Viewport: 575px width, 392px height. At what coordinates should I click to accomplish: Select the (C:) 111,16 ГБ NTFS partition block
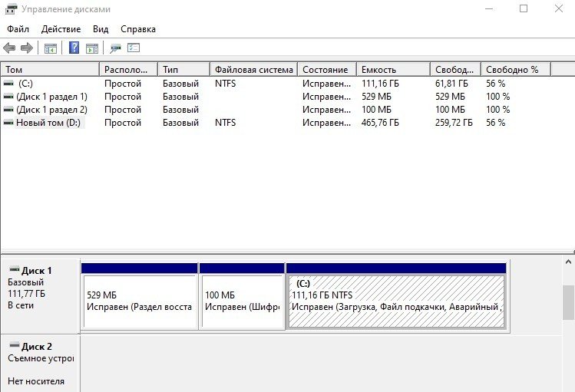[x=396, y=296]
